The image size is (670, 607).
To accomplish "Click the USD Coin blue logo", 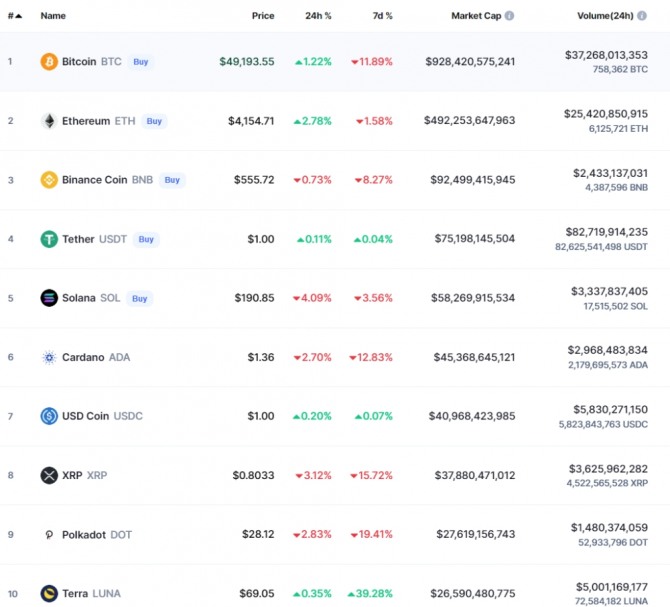I will coord(49,416).
